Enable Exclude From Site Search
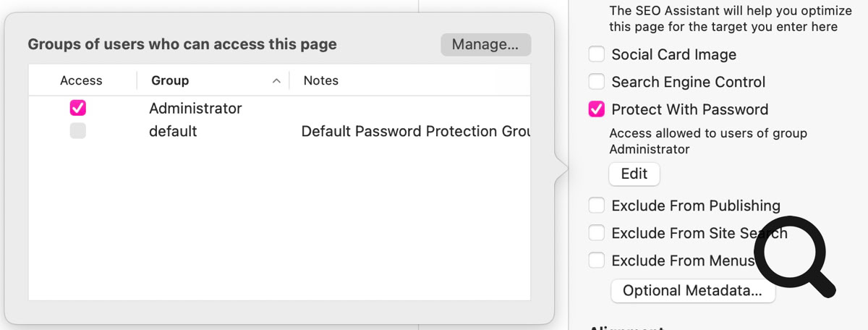The image size is (868, 330). [x=596, y=233]
